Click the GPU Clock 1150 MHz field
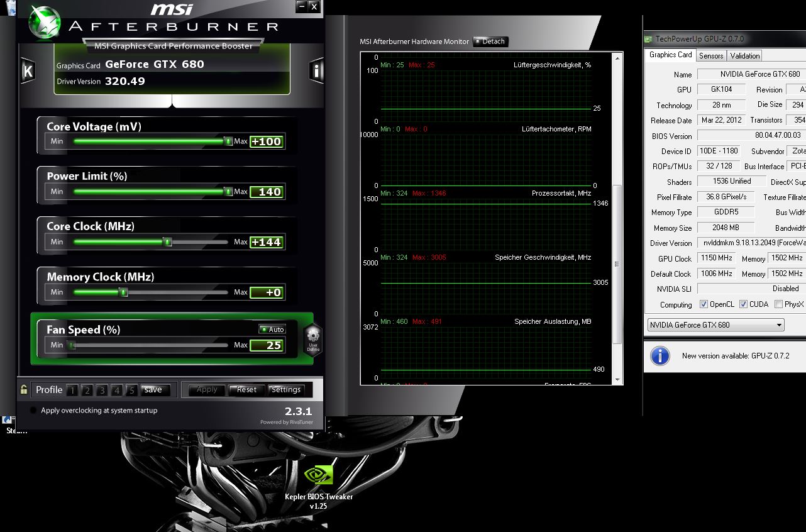The image size is (806, 532). click(x=716, y=258)
